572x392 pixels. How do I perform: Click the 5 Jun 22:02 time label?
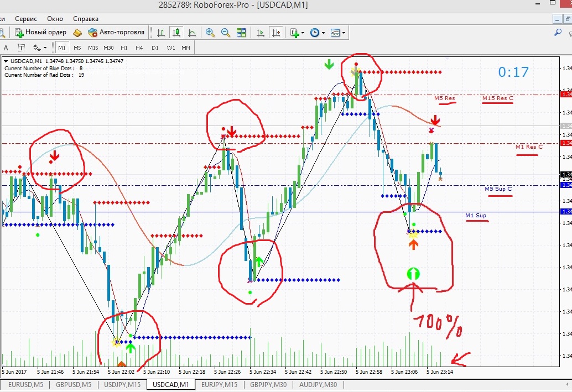[121, 372]
